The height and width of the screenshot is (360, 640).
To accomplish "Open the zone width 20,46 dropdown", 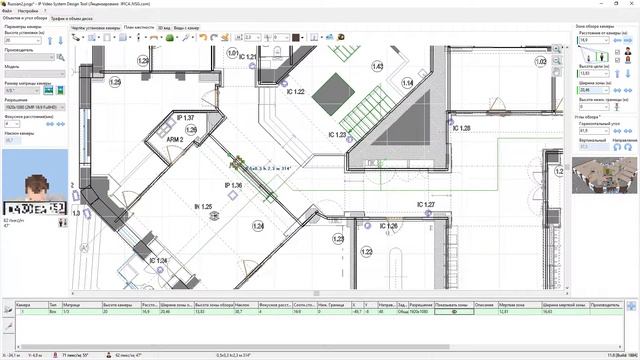I will point(606,90).
